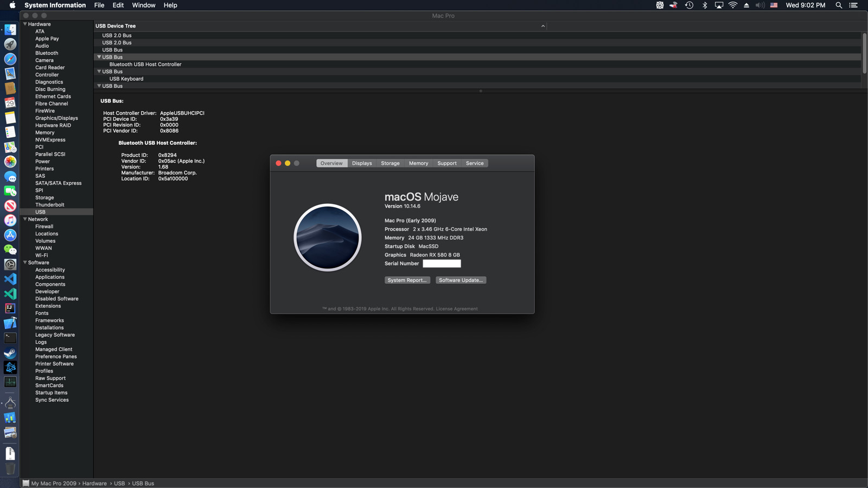This screenshot has height=488, width=868.
Task: Collapse USB Bus containing USB Keyboard
Action: [x=99, y=72]
